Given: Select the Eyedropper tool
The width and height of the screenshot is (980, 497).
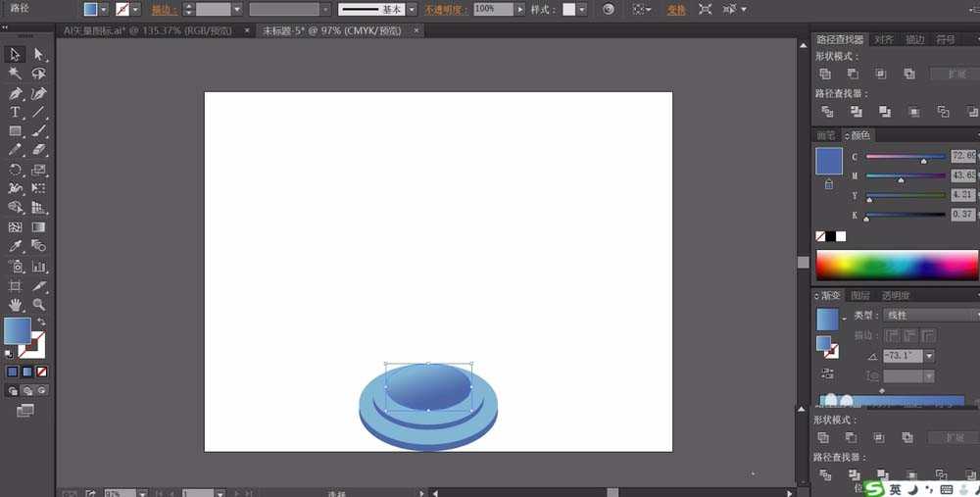Looking at the screenshot, I should [16, 246].
